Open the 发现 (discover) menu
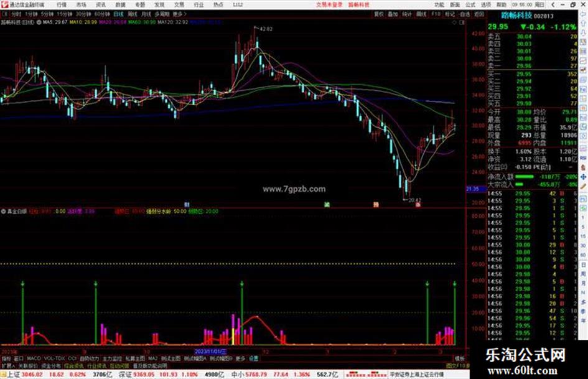Viewport: 588px width, 379px height. pos(159,4)
